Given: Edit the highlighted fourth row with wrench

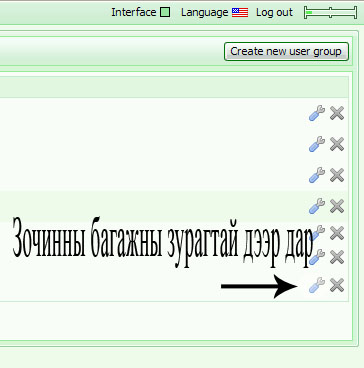Looking at the screenshot, I should click(x=317, y=206).
